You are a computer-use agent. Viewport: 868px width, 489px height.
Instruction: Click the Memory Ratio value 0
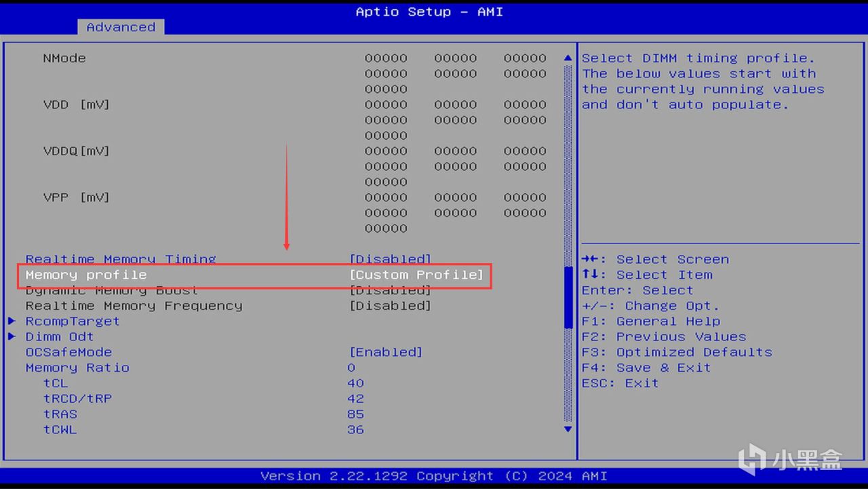click(x=351, y=368)
